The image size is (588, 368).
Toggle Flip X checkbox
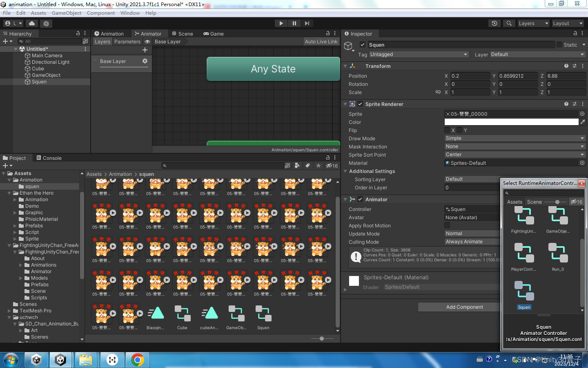pos(447,130)
